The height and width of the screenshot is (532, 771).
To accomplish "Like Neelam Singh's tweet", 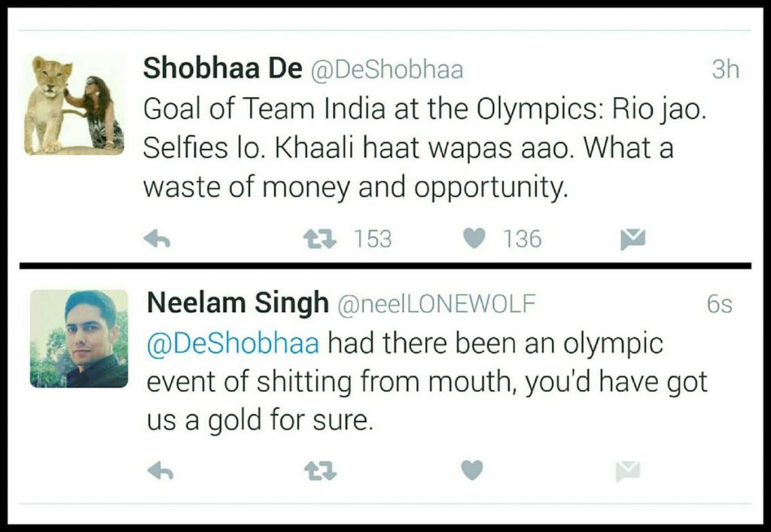I will click(472, 470).
